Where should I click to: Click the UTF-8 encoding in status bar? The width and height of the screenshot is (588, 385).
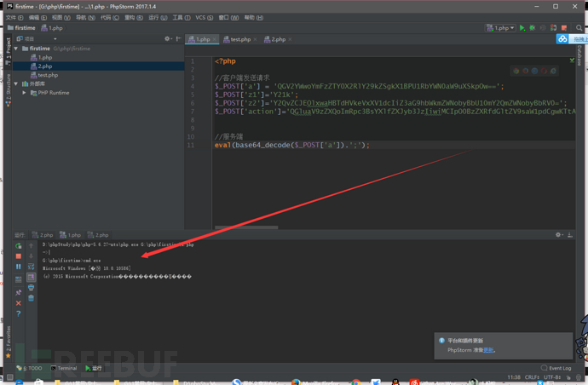click(x=552, y=377)
